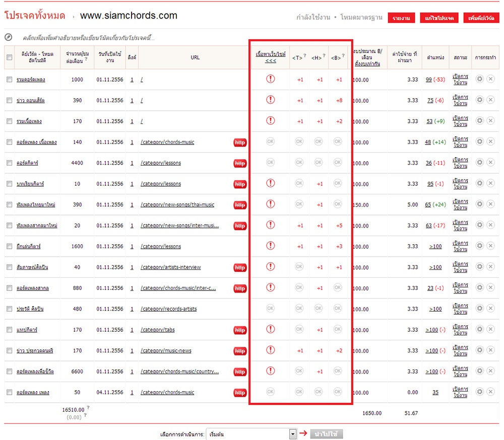
Task: Click content OK icon for /category/records-artists
Action: click(x=270, y=308)
